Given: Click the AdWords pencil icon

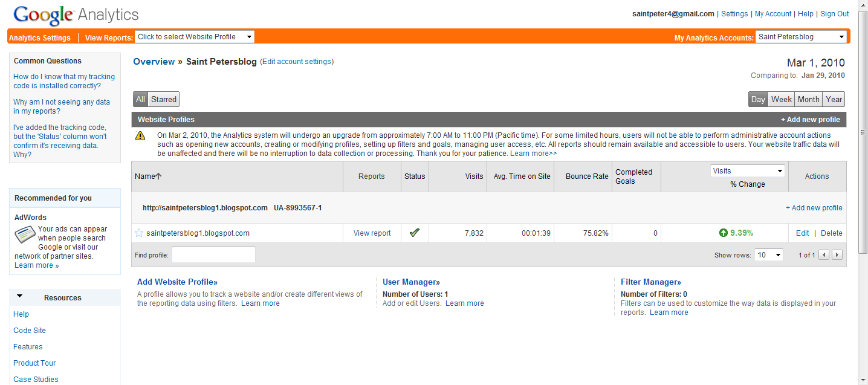Looking at the screenshot, I should 24,235.
